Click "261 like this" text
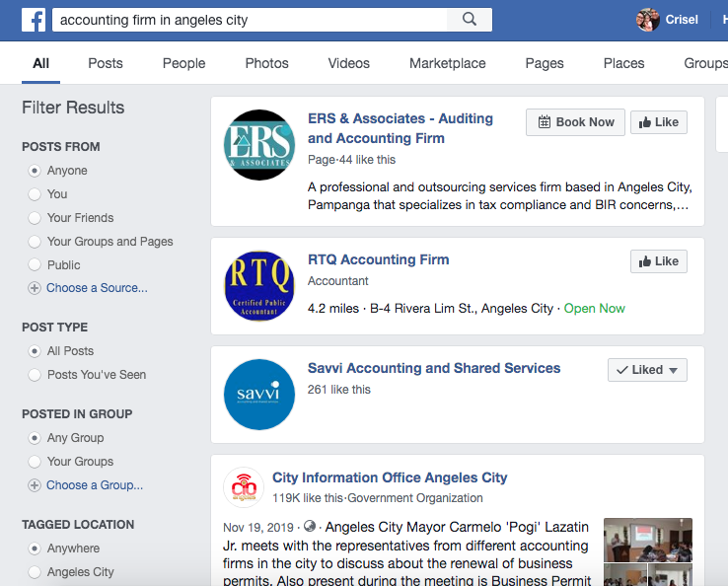 [x=339, y=390]
